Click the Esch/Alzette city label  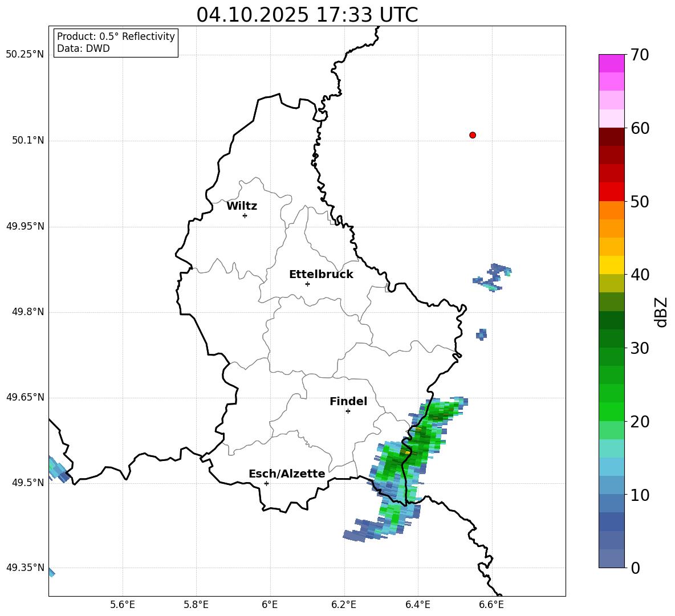point(287,474)
